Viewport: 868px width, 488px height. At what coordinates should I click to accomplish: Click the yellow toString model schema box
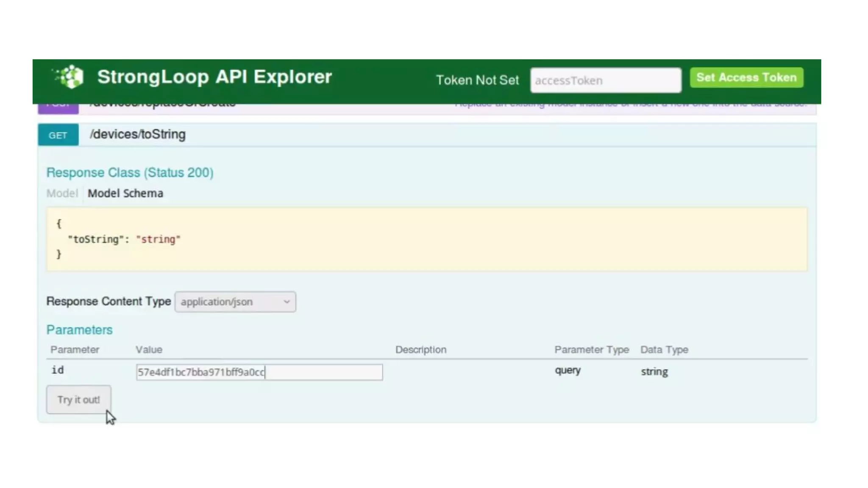pyautogui.click(x=426, y=239)
